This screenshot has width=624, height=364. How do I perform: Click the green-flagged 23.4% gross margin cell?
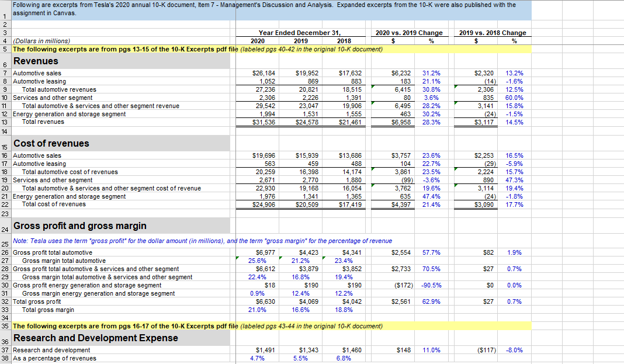click(x=345, y=260)
